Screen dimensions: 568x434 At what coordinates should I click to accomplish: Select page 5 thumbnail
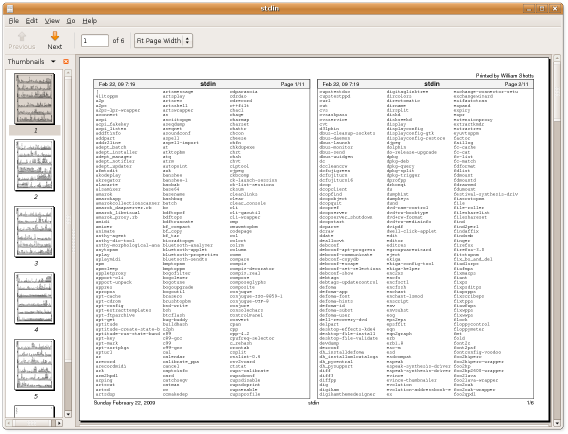pos(34,365)
